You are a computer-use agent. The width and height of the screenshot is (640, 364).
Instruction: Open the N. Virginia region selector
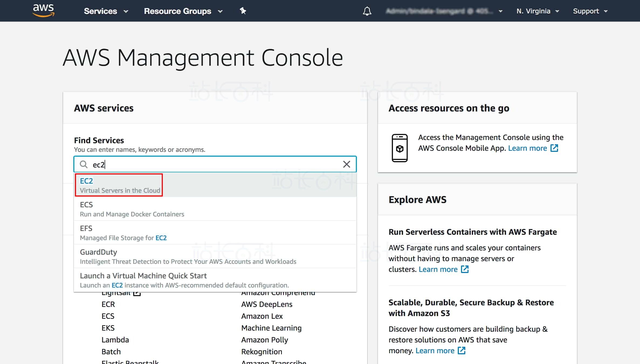point(538,11)
